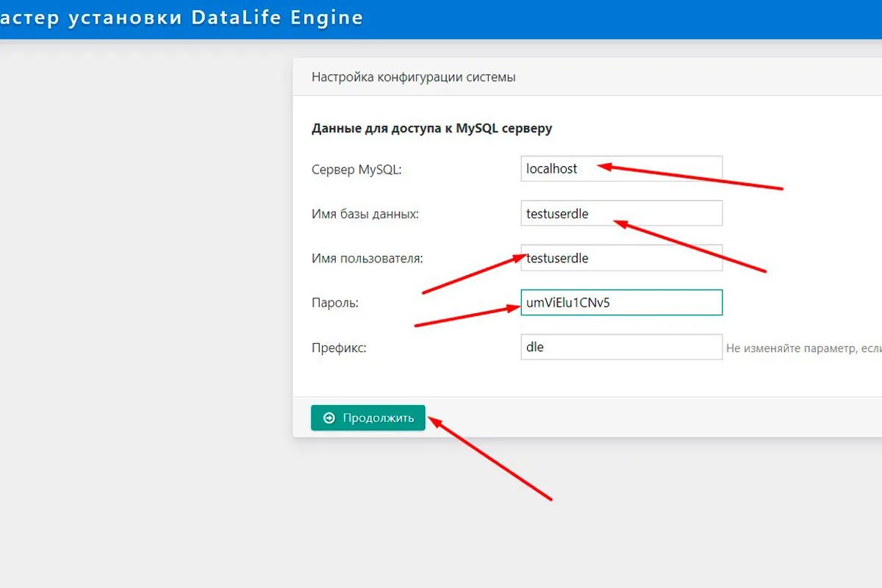Focus the database name input field
The width and height of the screenshot is (882, 588).
pyautogui.click(x=622, y=213)
